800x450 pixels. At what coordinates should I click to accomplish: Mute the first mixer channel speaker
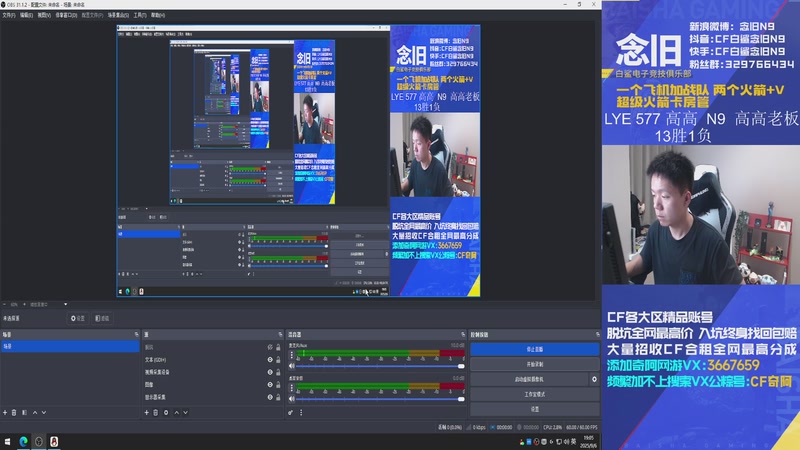292,366
